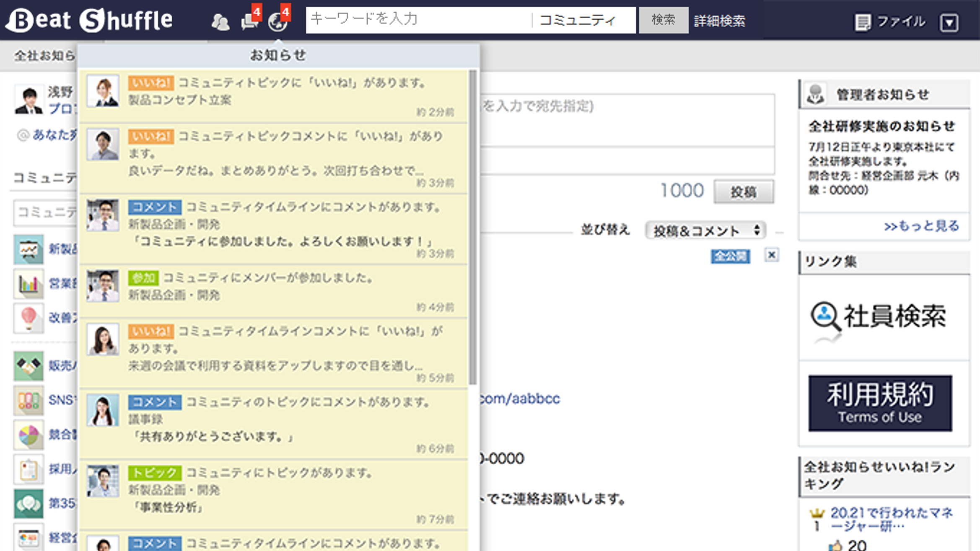Click the notification list scrollbar
The width and height of the screenshot is (980, 551).
473,226
